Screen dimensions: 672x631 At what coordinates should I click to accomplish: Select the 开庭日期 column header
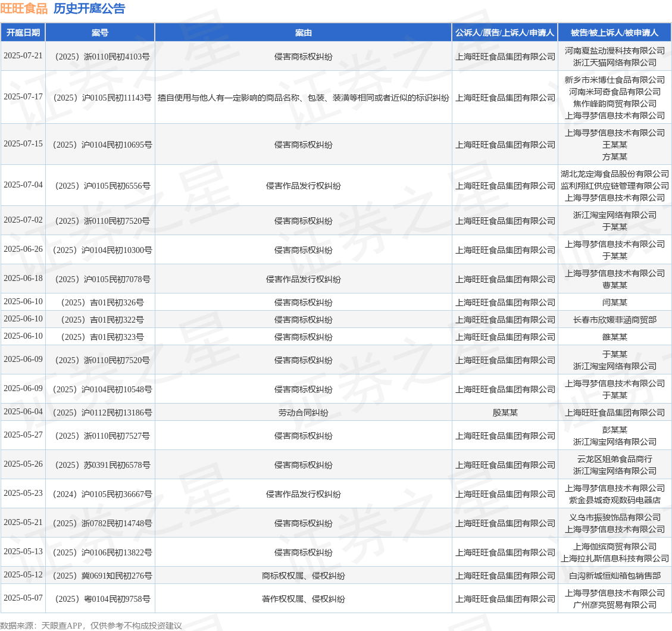(23, 33)
